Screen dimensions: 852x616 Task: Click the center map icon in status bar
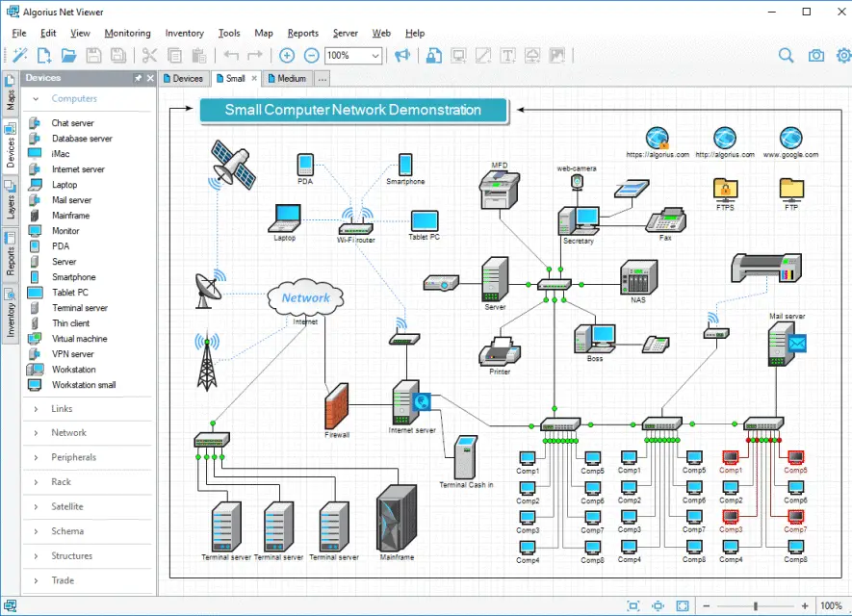(658, 605)
